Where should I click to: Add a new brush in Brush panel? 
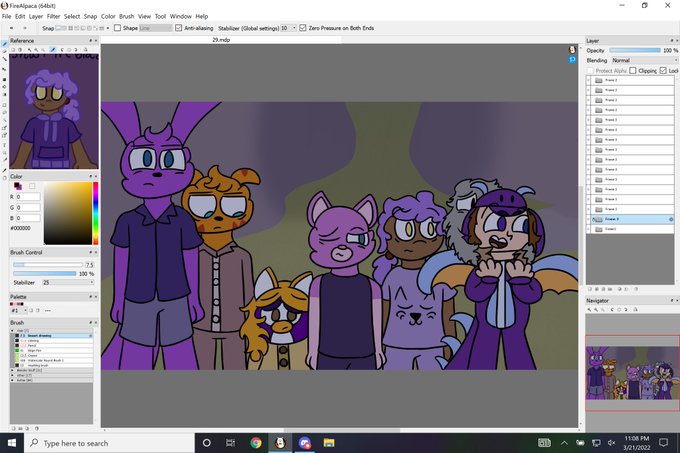tap(13, 428)
